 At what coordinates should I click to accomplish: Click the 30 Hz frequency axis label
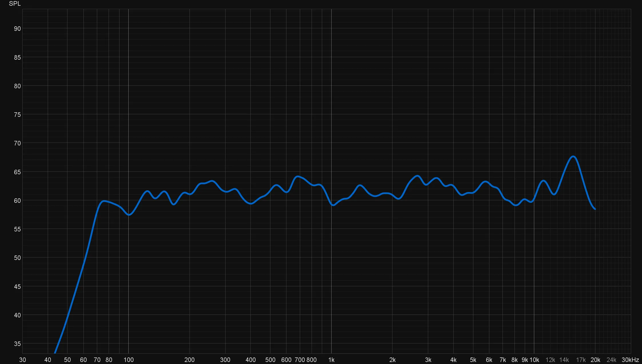pos(23,360)
